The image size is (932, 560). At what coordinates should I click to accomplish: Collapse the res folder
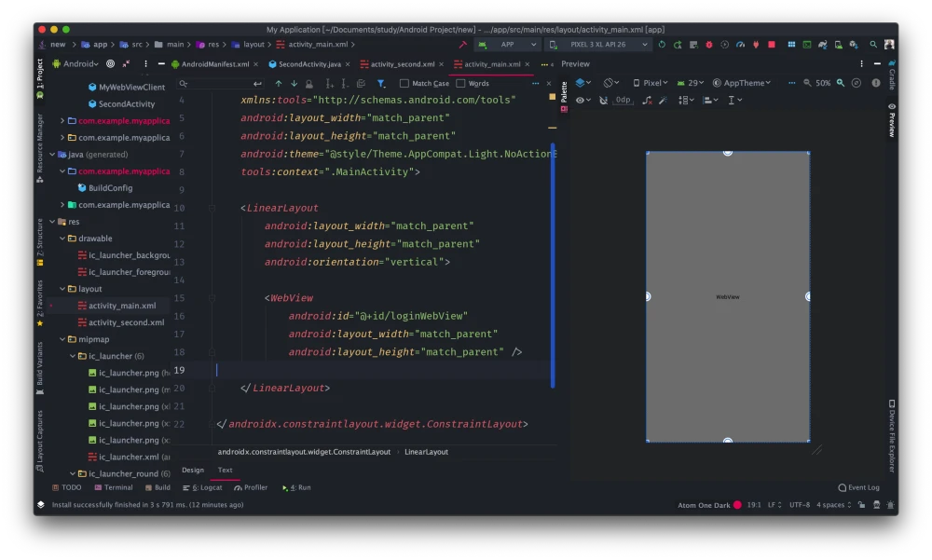(52, 222)
